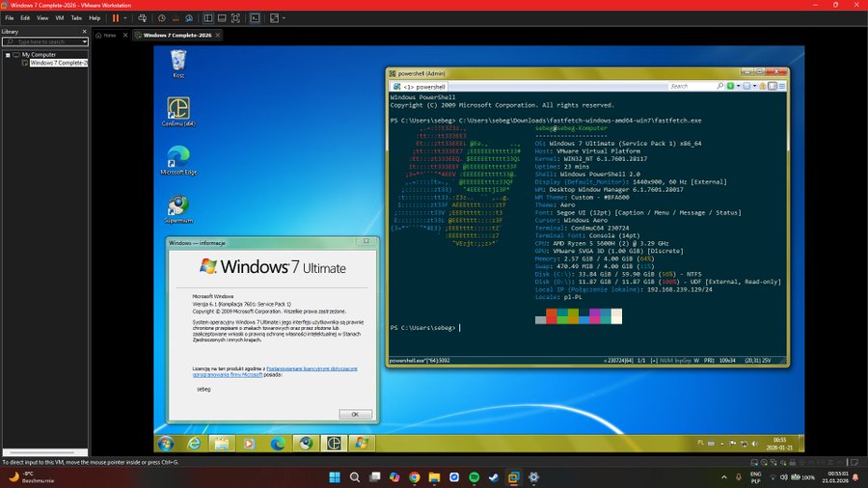
Task: Click the Windows 7 Start orb
Action: [x=166, y=443]
